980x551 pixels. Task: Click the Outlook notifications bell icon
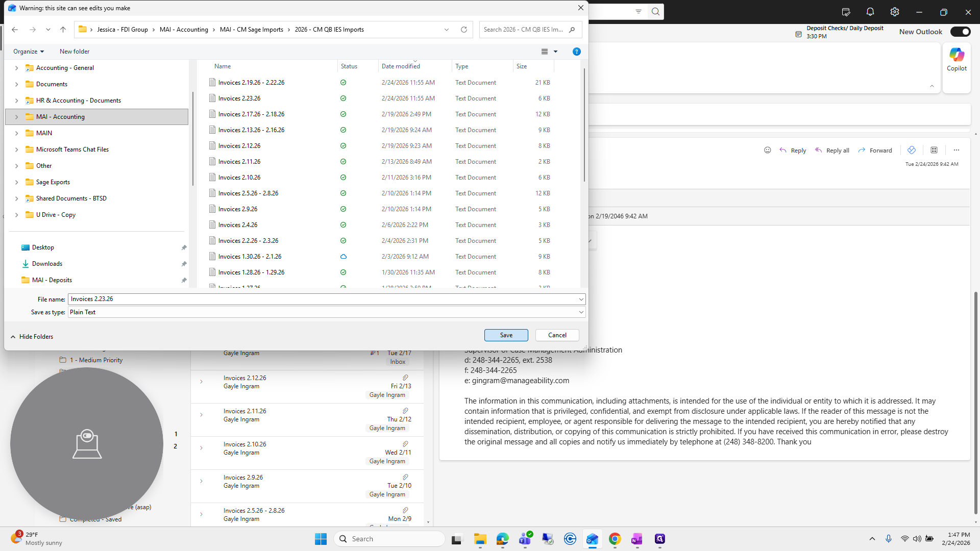(x=870, y=12)
